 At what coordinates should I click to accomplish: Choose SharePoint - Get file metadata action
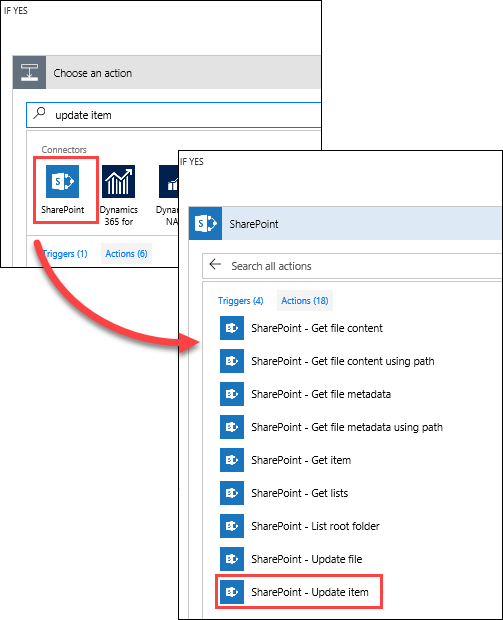pyautogui.click(x=321, y=394)
